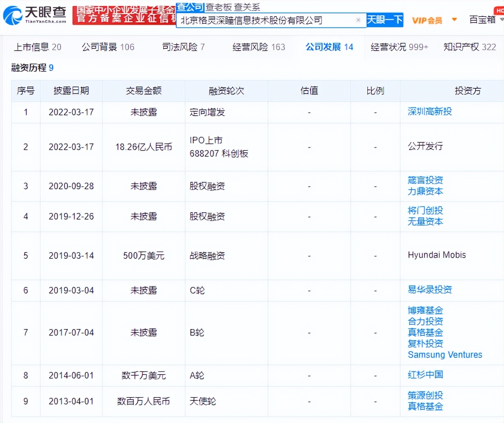Expand the VIP会员 dropdown arrow
504x423 pixels.
click(454, 19)
